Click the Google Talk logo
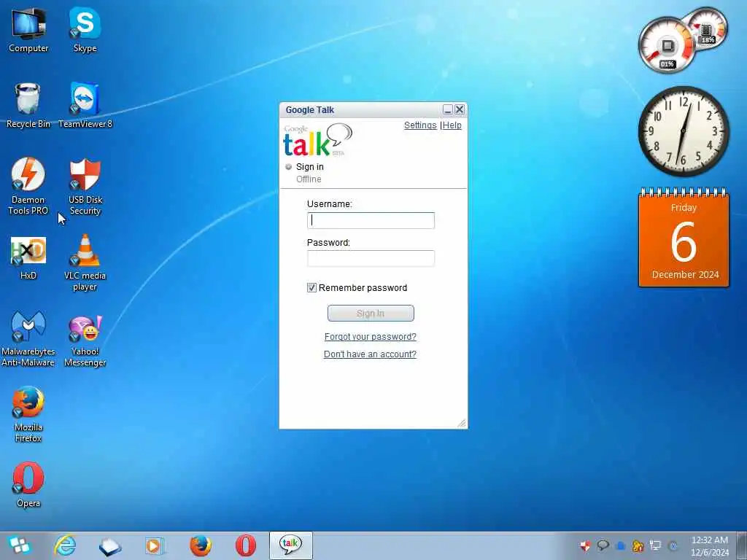The image size is (747, 560). [x=318, y=140]
